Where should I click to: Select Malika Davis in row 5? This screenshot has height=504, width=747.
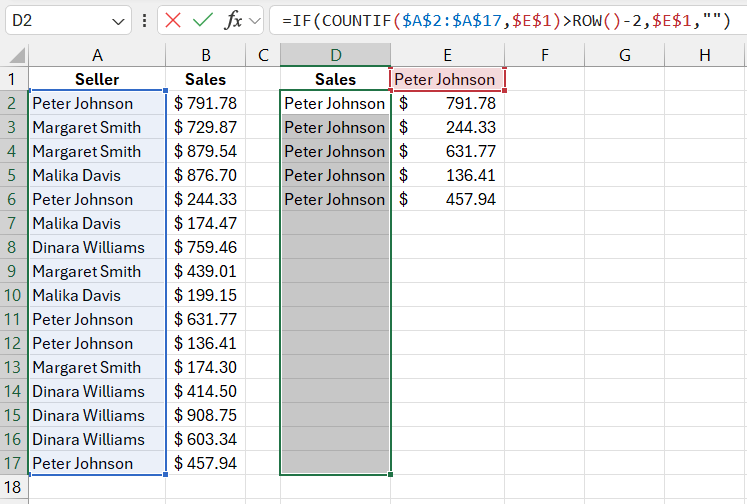click(x=97, y=175)
